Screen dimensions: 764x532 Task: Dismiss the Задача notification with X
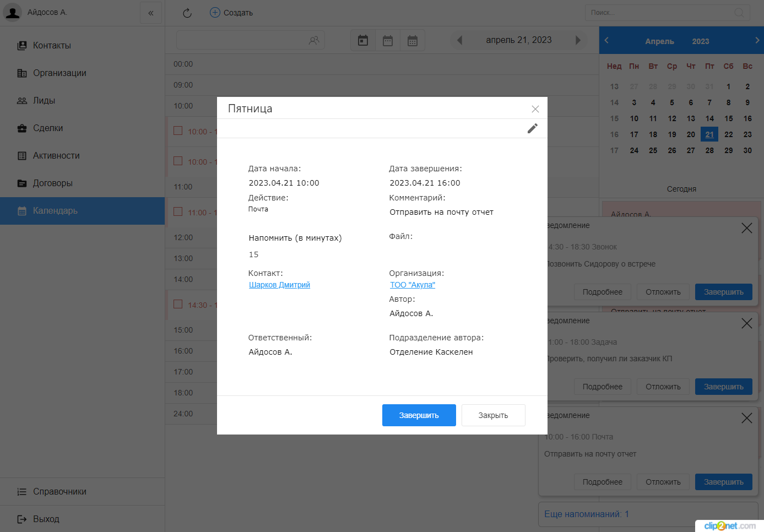[746, 323]
